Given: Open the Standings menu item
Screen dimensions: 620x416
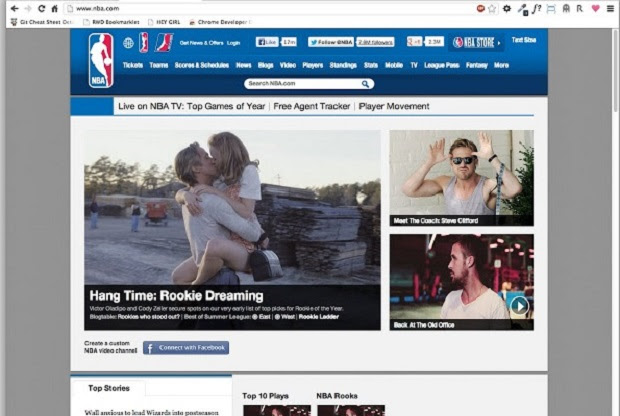Looking at the screenshot, I should click(x=343, y=65).
